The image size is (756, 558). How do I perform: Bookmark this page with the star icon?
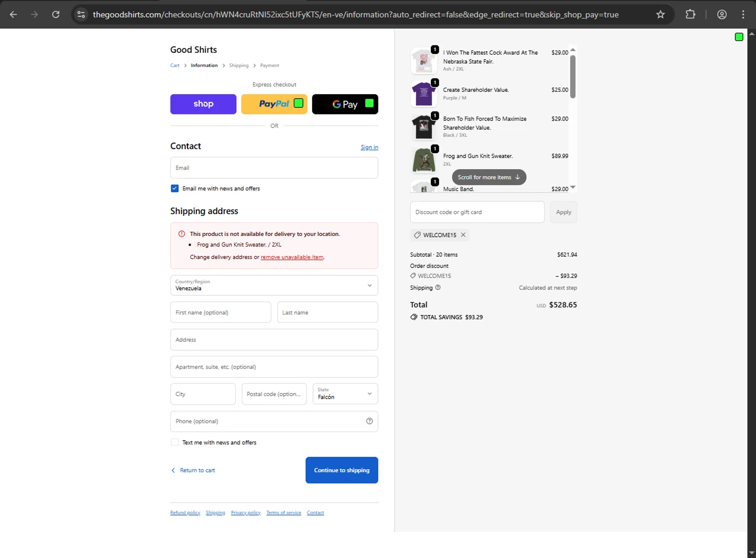pyautogui.click(x=660, y=15)
